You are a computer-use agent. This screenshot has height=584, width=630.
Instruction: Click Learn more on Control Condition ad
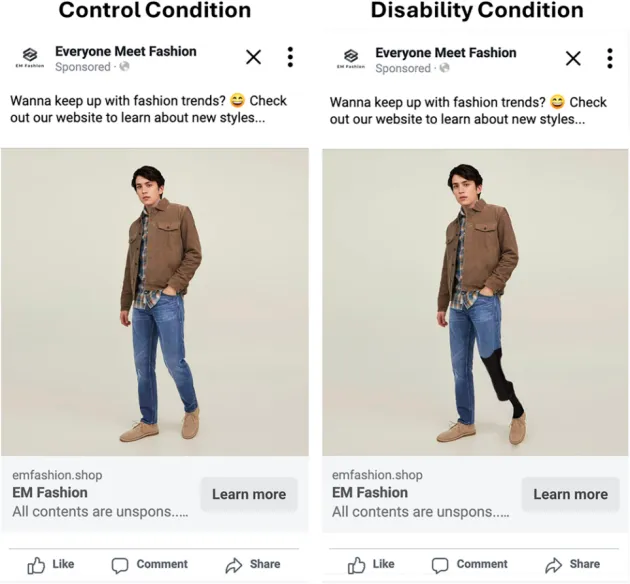click(x=249, y=494)
